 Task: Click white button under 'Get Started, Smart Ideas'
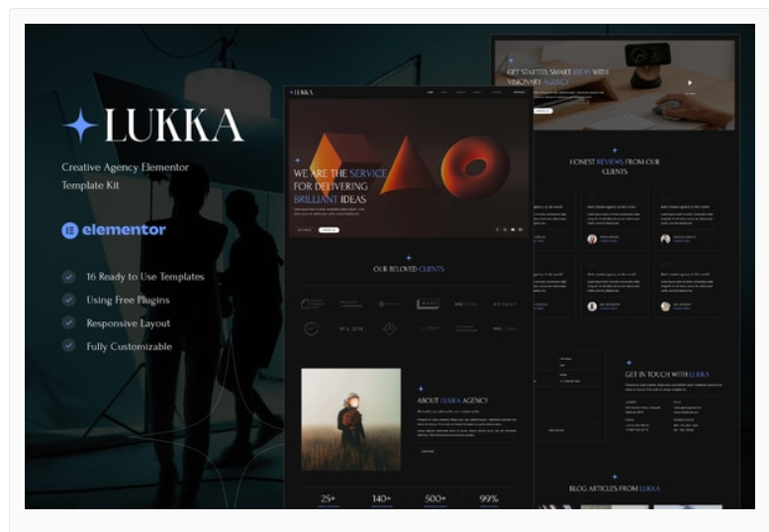542,111
